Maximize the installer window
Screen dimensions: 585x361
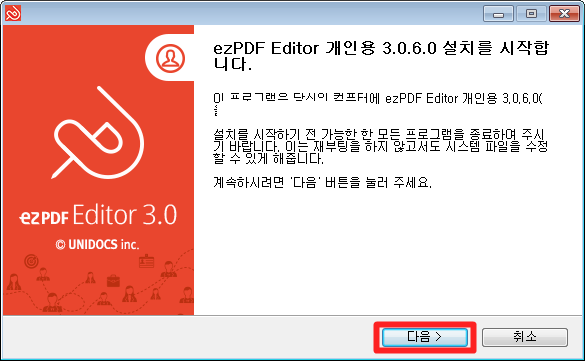click(x=531, y=14)
